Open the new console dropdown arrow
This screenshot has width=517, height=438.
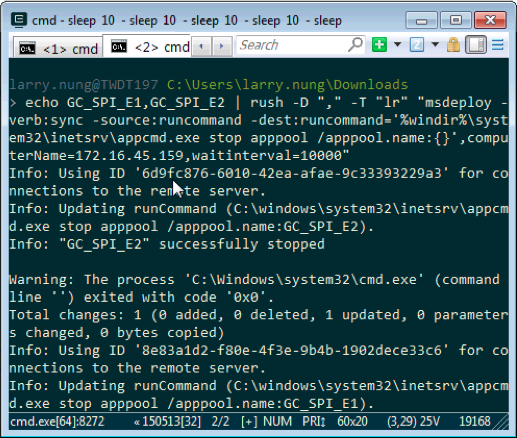pyautogui.click(x=397, y=44)
